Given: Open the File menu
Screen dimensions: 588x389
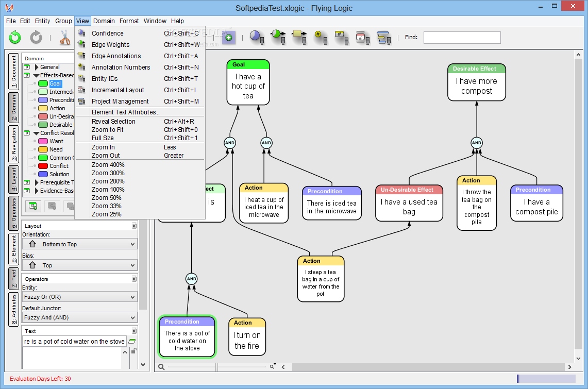Looking at the screenshot, I should [x=11, y=21].
